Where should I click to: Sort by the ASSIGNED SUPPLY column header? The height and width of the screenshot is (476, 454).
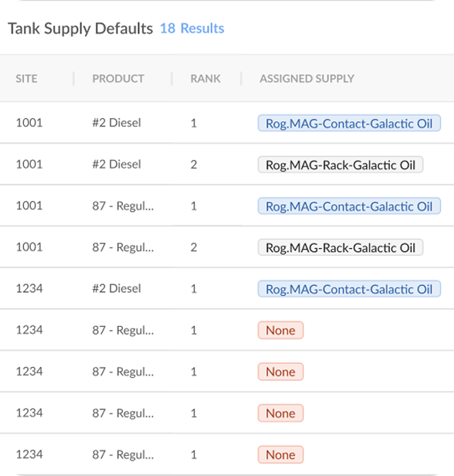coord(307,79)
